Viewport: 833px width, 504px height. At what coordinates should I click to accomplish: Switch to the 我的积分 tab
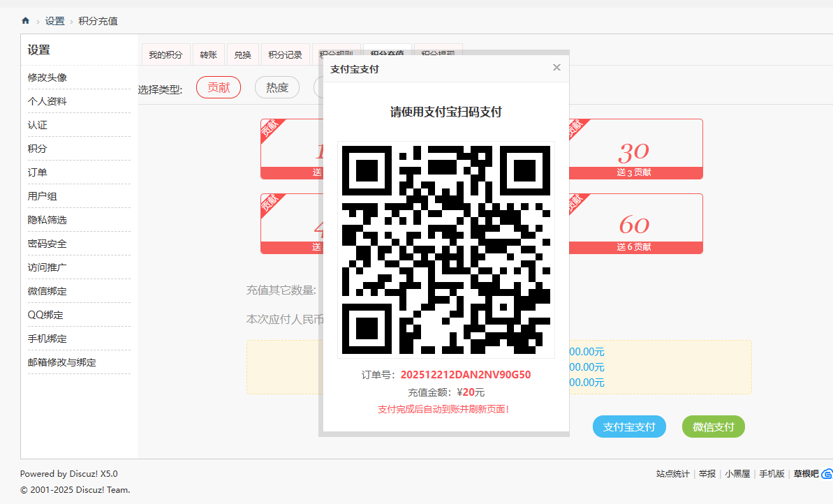coord(165,54)
